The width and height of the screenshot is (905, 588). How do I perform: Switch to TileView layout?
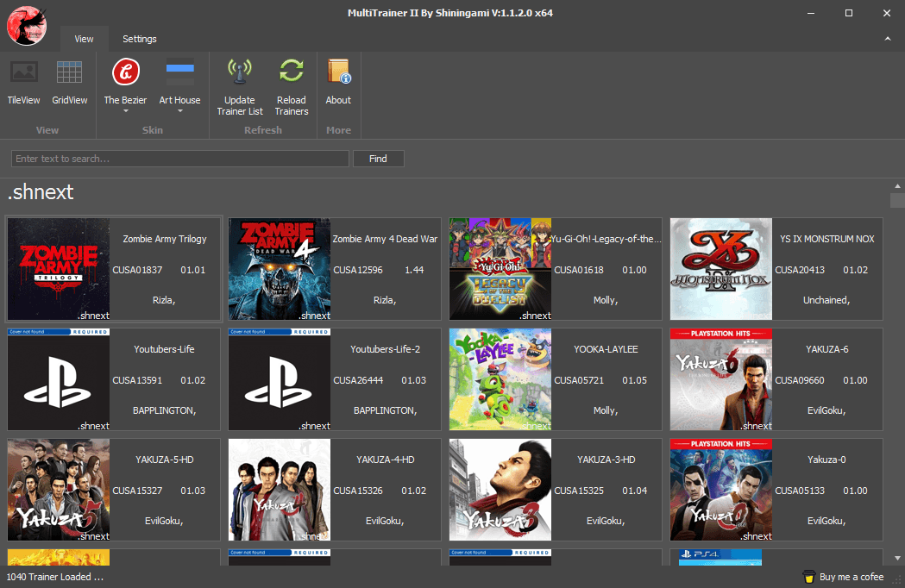click(23, 83)
